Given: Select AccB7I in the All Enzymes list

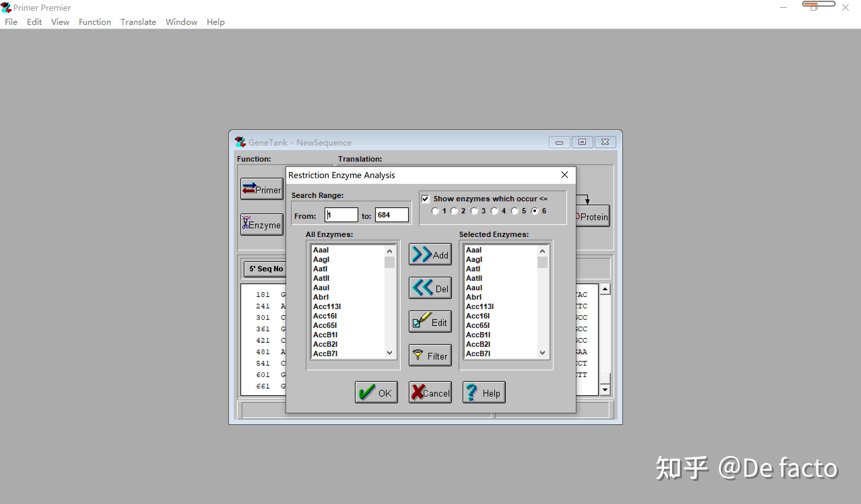Looking at the screenshot, I should click(x=349, y=354).
